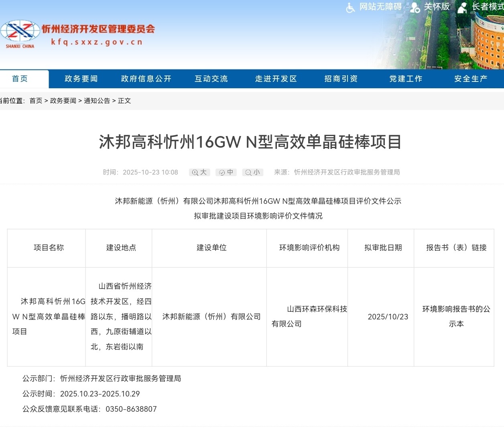Click 首页 in the breadcrumb
This screenshot has height=431, width=504.
pos(36,101)
